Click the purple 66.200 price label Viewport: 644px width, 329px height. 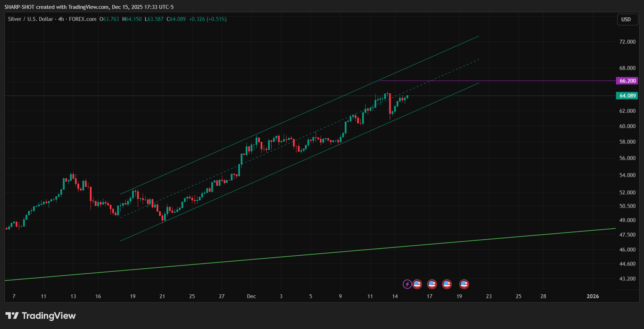pos(627,81)
